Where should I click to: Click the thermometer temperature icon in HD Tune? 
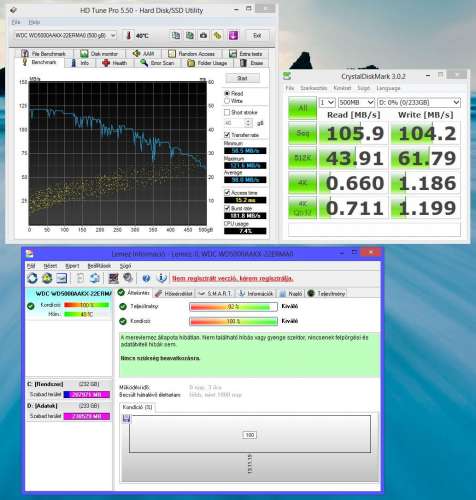129,35
